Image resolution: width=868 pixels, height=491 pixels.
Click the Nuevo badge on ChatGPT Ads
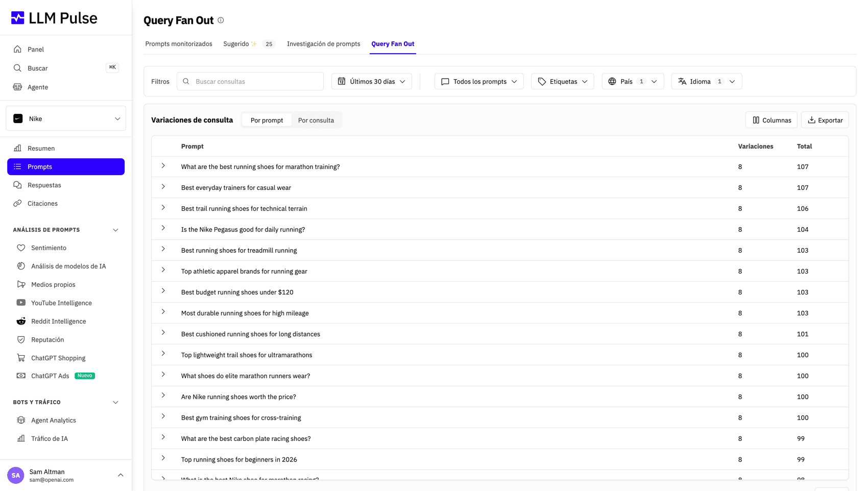(85, 376)
